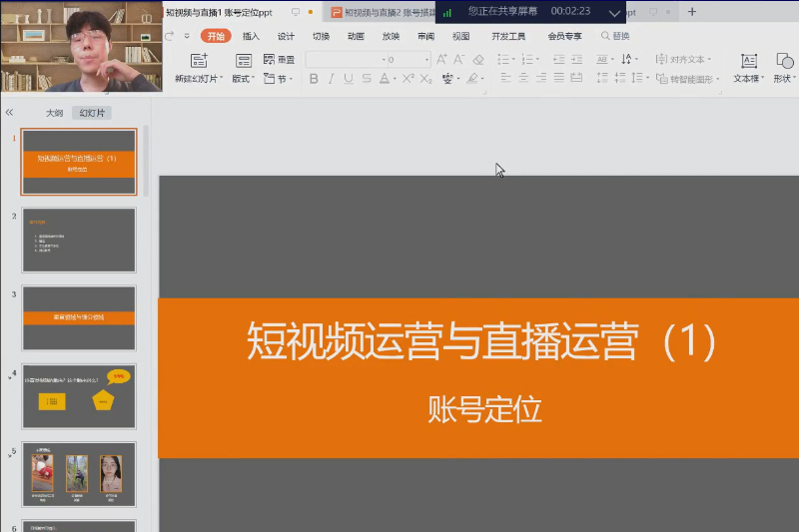Click the increase font size icon

441,60
